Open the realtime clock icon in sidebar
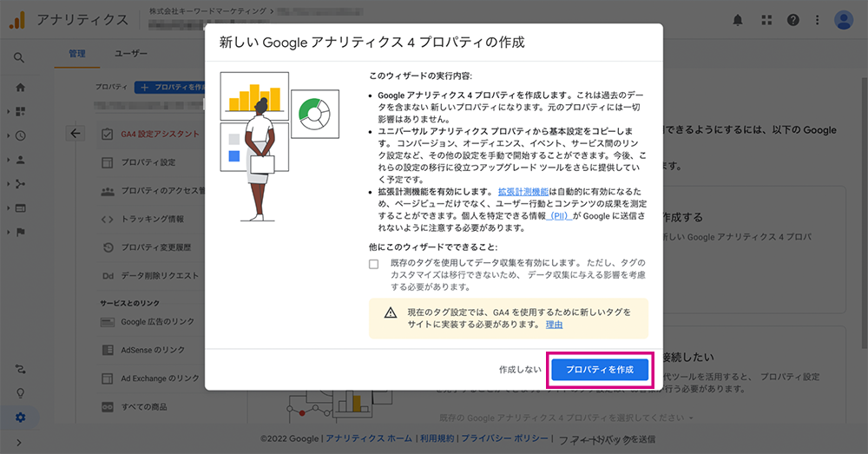The height and width of the screenshot is (454, 868). pyautogui.click(x=21, y=135)
